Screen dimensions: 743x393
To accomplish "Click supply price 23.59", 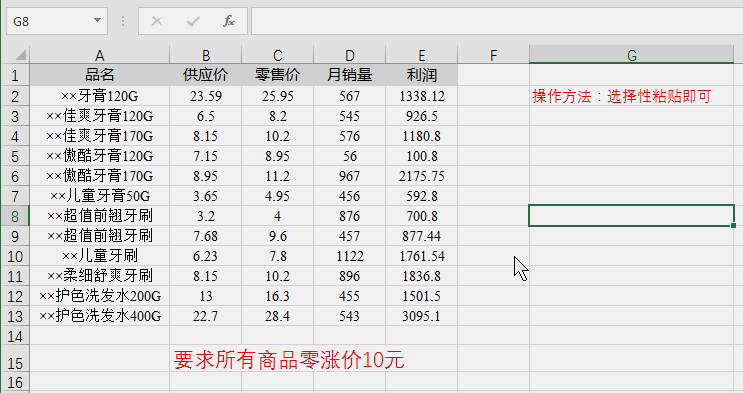I will point(206,96).
